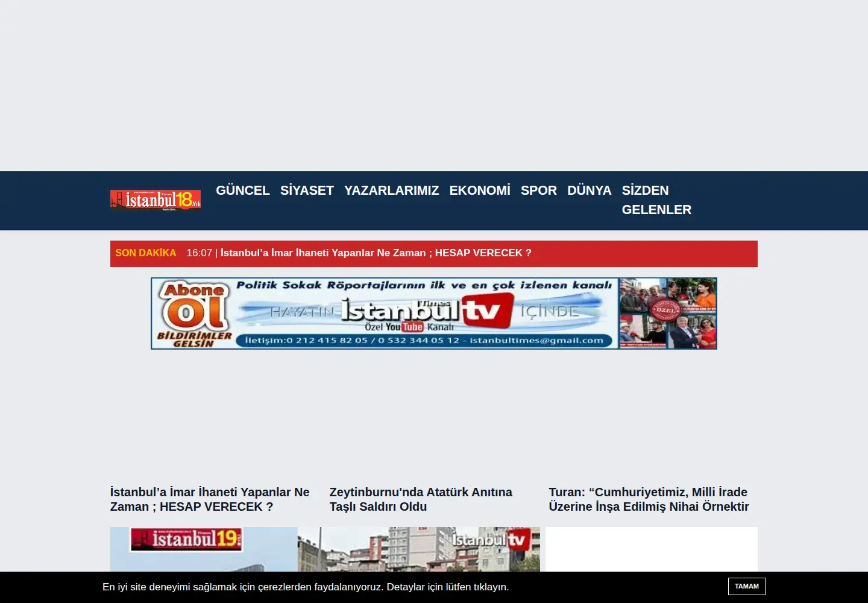The height and width of the screenshot is (603, 868).
Task: Open the Istanbul TV street photo thumbnail
Action: [x=419, y=549]
